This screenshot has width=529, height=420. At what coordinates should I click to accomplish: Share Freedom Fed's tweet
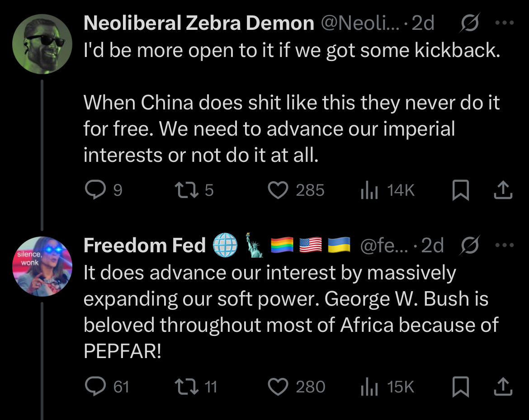503,387
